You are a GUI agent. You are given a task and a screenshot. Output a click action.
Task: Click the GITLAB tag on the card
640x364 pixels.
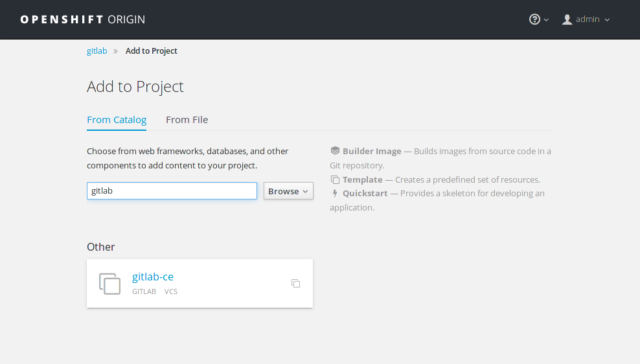tap(144, 292)
